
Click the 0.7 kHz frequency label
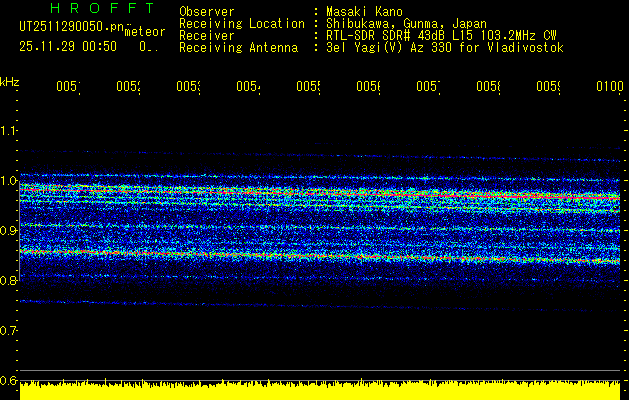[x=8, y=331]
